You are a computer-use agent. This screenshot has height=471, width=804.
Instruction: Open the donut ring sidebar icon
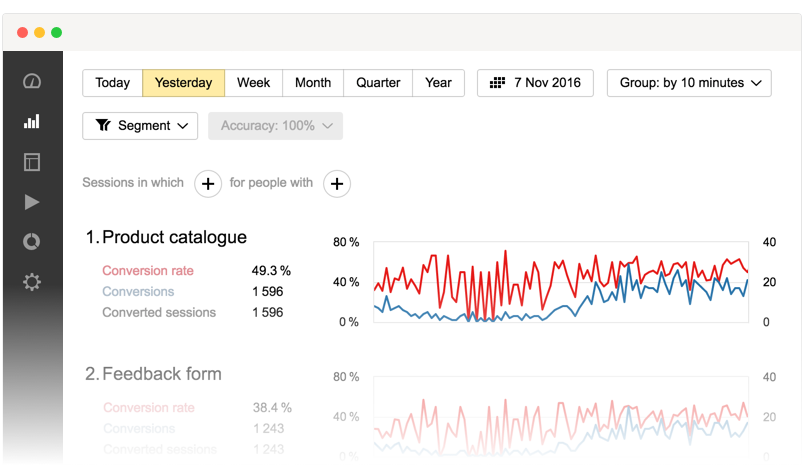coord(32,242)
